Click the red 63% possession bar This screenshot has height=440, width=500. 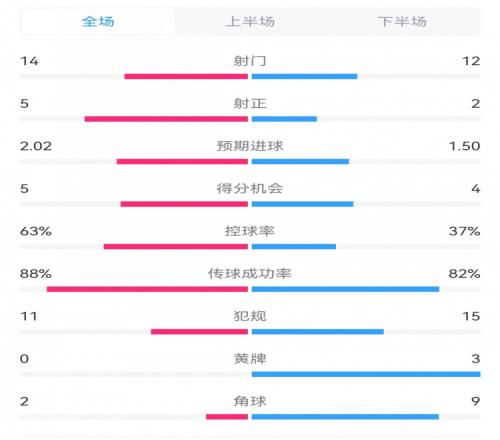pyautogui.click(x=176, y=247)
